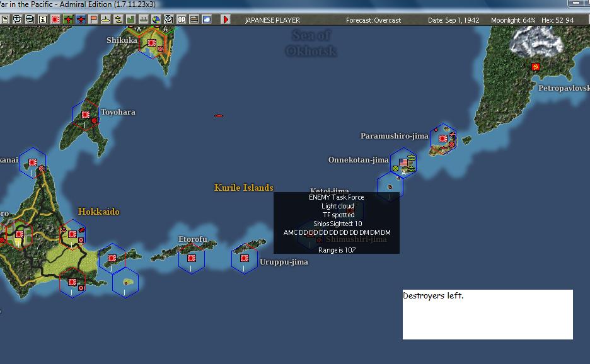
Task: Click the 'Range is 107' tooltip line
Action: (x=337, y=250)
